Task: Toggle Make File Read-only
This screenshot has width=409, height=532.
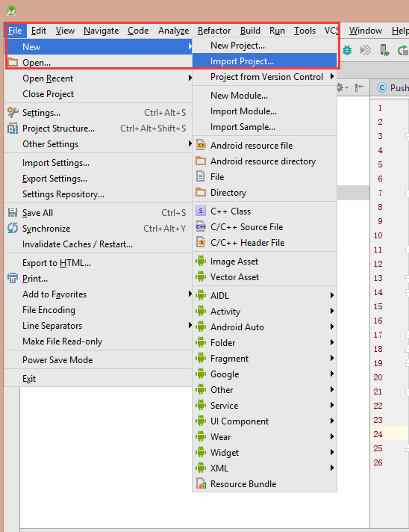Action: pyautogui.click(x=99, y=341)
